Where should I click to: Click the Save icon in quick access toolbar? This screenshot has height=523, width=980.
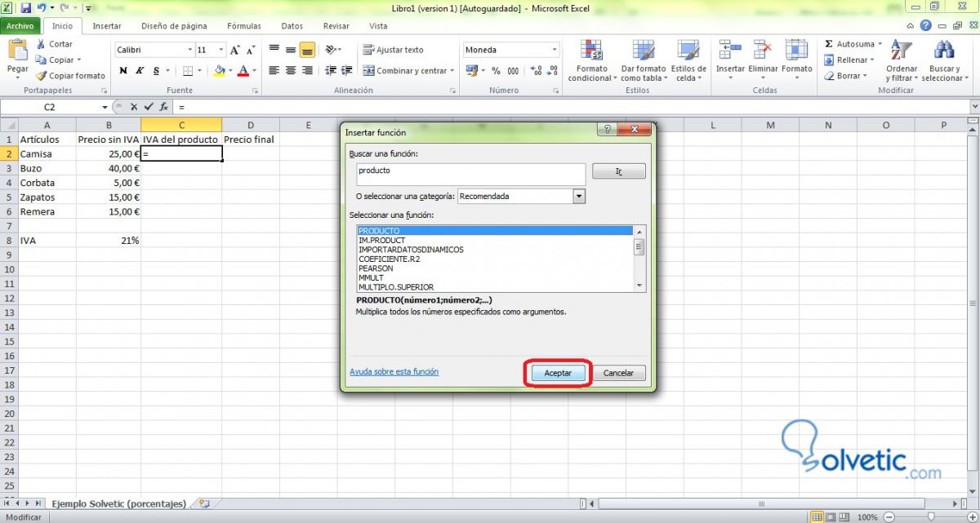25,8
